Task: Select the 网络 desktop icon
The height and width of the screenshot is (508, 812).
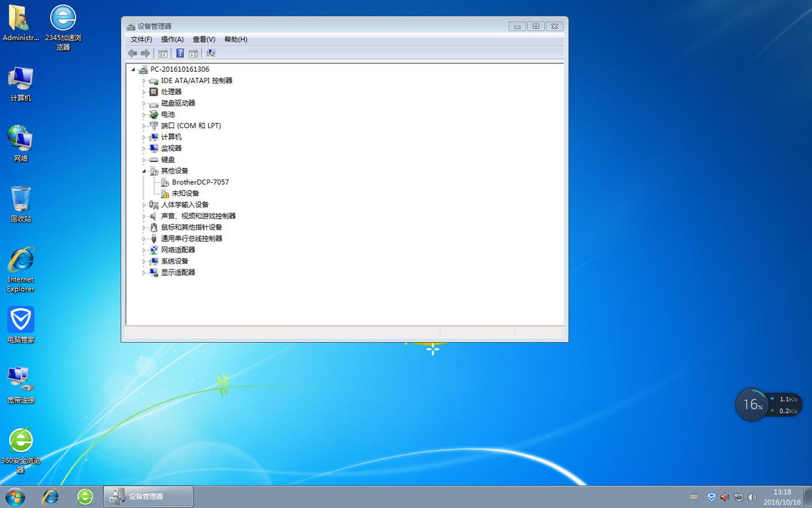Action: pos(20,144)
